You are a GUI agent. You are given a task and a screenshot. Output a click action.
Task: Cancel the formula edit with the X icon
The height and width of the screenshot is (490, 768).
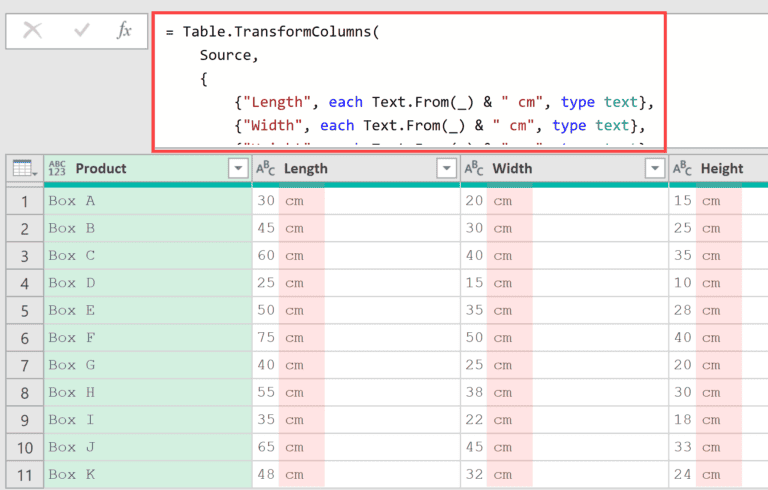pyautogui.click(x=32, y=31)
